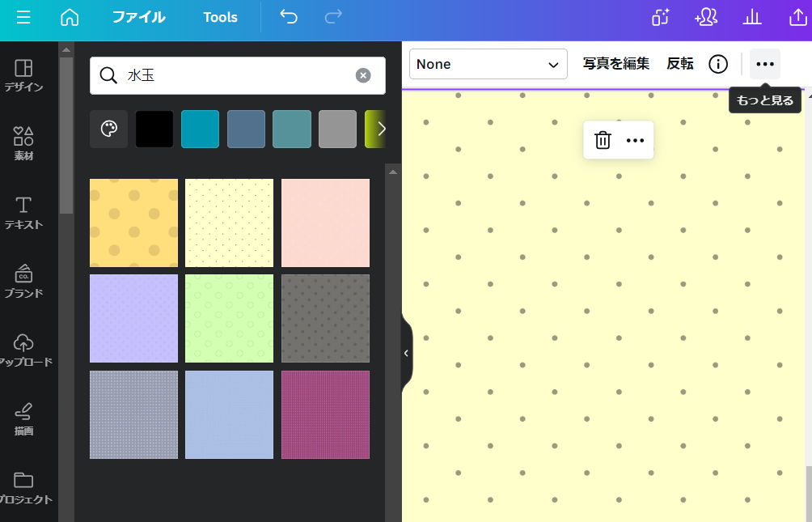Open the 素材 elements panel

click(23, 143)
